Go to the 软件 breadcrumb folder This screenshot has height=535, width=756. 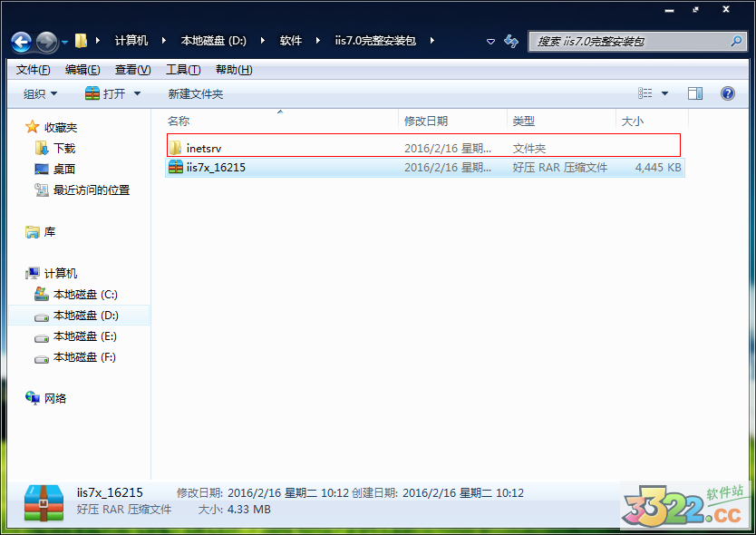(291, 41)
